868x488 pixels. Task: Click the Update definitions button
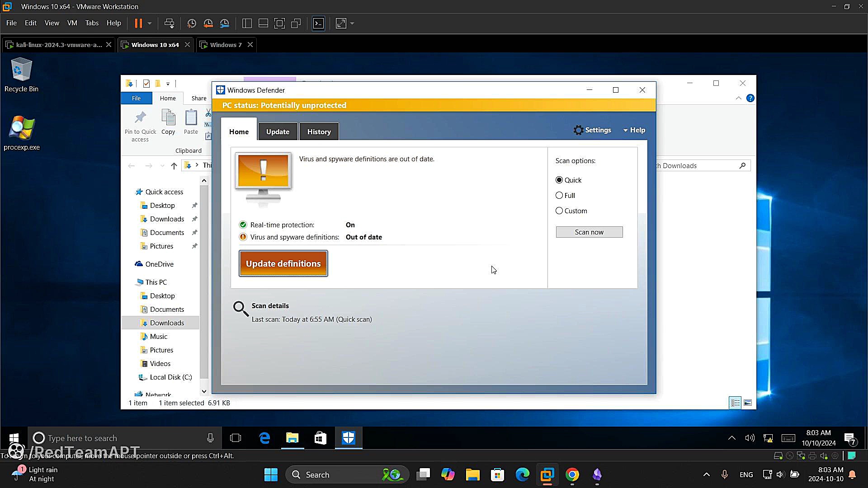[x=283, y=263]
